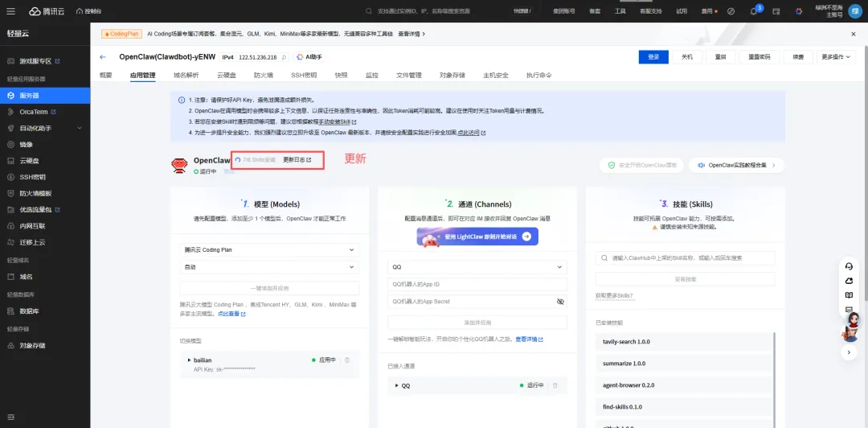Click the search magnifier icon in top bar
The height and width of the screenshot is (428, 868).
coord(370,11)
